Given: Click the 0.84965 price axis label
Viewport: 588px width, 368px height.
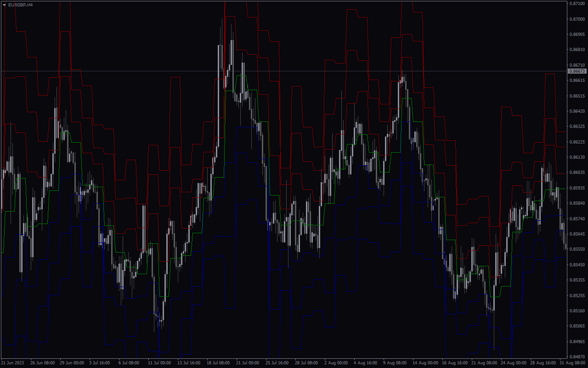Looking at the screenshot, I should pyautogui.click(x=577, y=342).
